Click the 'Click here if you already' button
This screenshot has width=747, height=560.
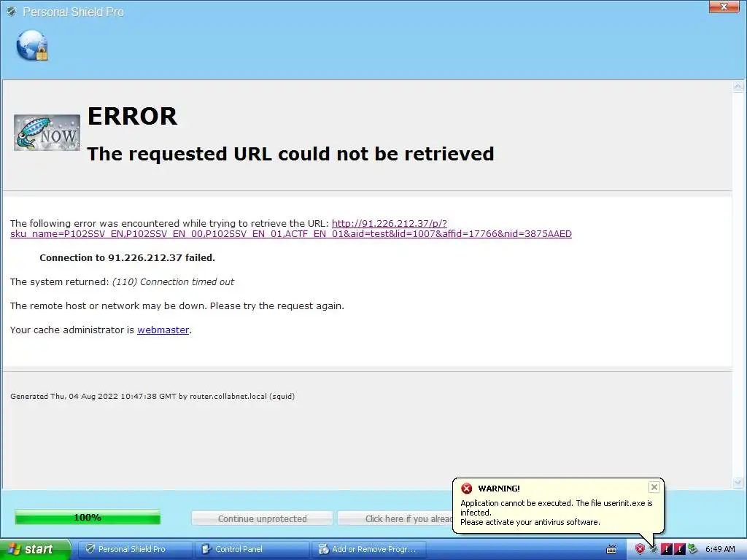pos(395,518)
